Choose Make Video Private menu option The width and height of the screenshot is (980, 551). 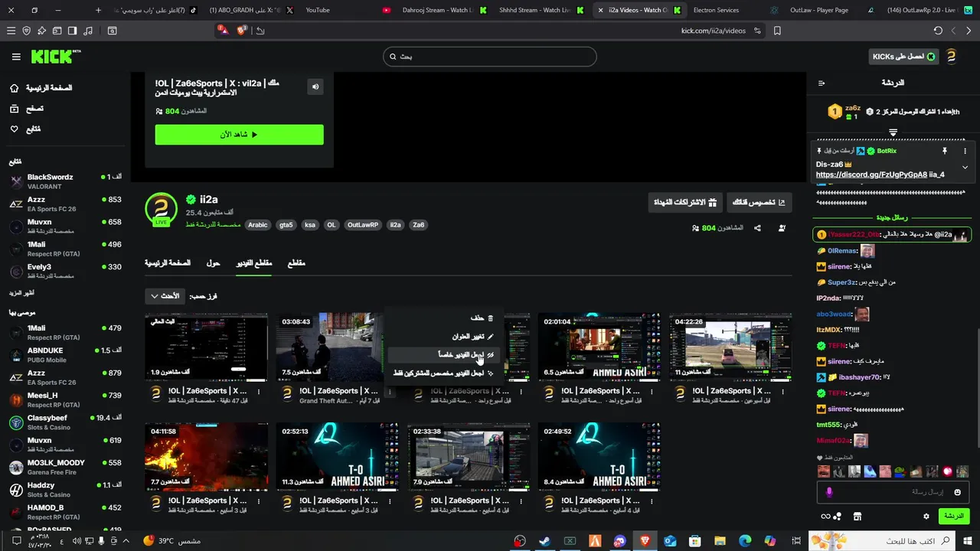click(444, 355)
